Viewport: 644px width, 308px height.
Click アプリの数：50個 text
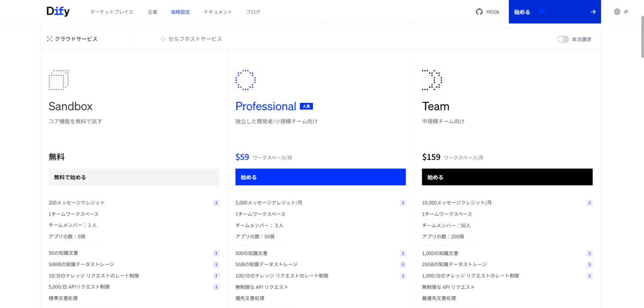click(x=255, y=237)
